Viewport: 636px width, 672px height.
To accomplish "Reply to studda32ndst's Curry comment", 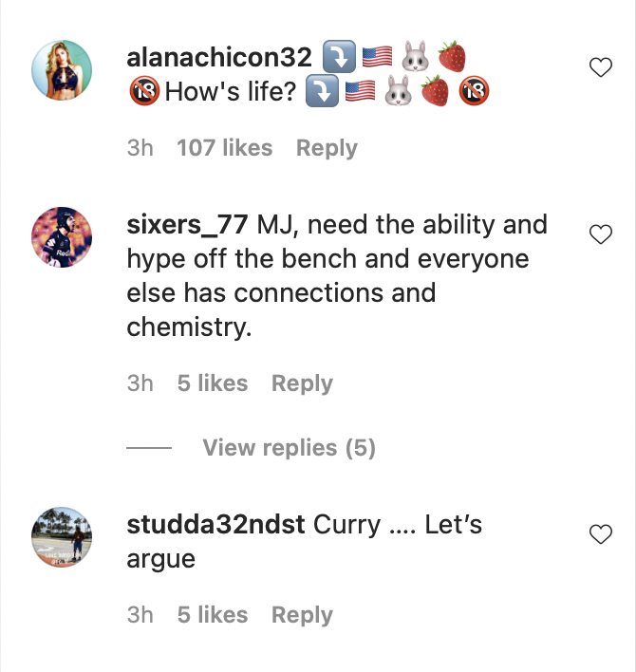I will coord(302,615).
